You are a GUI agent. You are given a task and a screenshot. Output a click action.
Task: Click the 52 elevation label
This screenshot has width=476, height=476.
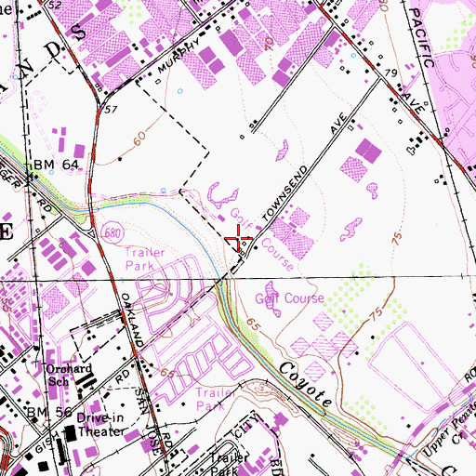point(55,5)
